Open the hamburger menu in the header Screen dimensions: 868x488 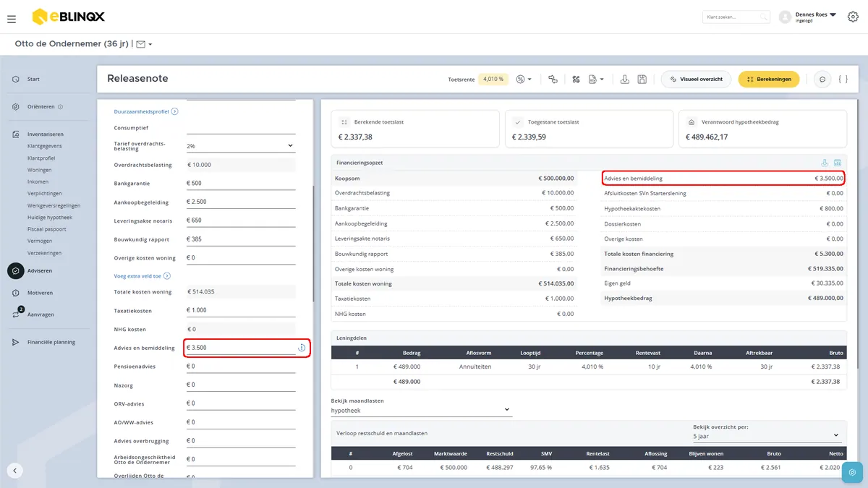pyautogui.click(x=11, y=19)
